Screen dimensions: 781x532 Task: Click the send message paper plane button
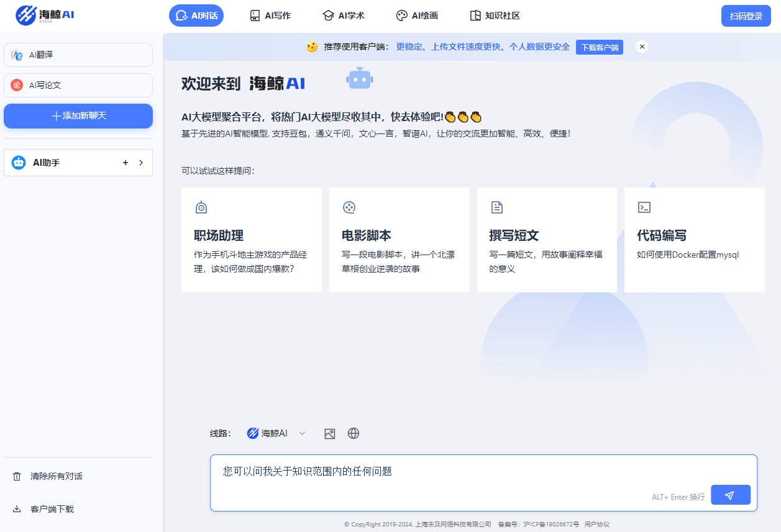[730, 495]
